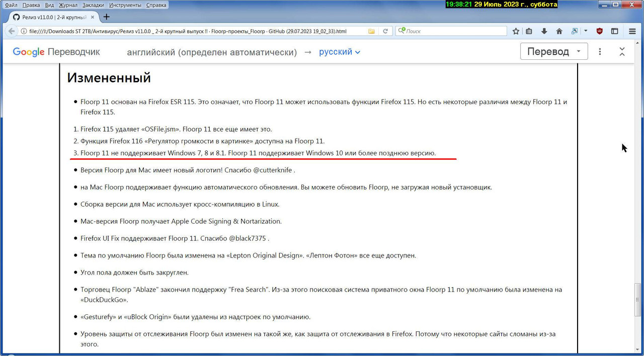Viewport: 644px width, 356px height.
Task: Open the @cutterknife mention link
Action: pos(272,170)
